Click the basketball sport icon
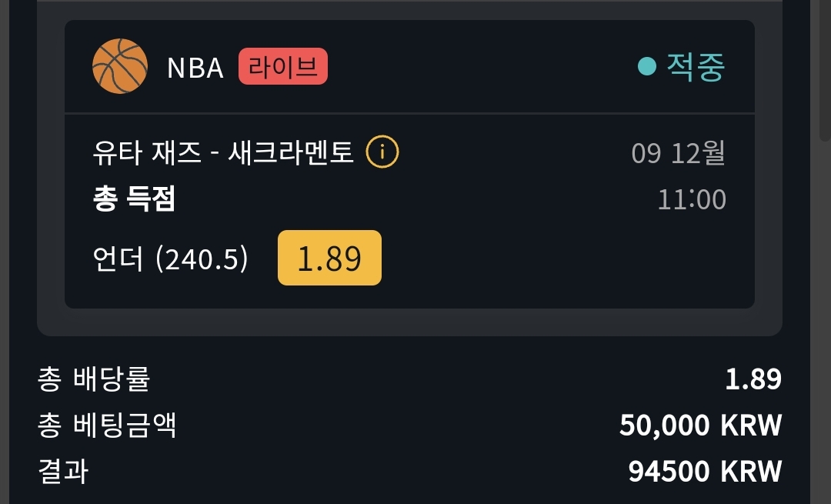The height and width of the screenshot is (504, 831). coord(120,66)
